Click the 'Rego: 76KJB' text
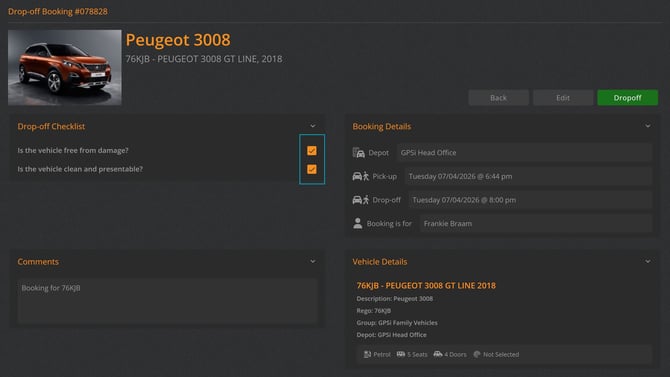 click(373, 311)
